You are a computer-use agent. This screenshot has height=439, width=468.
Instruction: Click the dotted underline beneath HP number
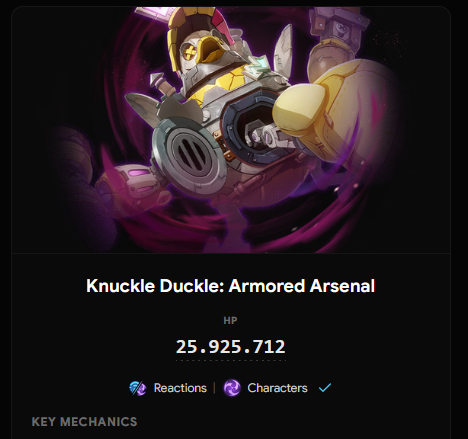coord(230,360)
